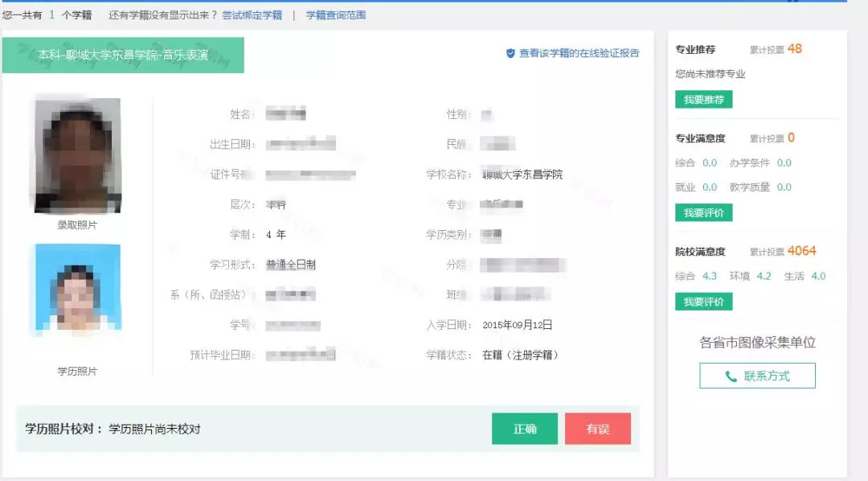The width and height of the screenshot is (868, 481).
Task: Open the 尝试绑定学籍 link
Action: point(252,15)
